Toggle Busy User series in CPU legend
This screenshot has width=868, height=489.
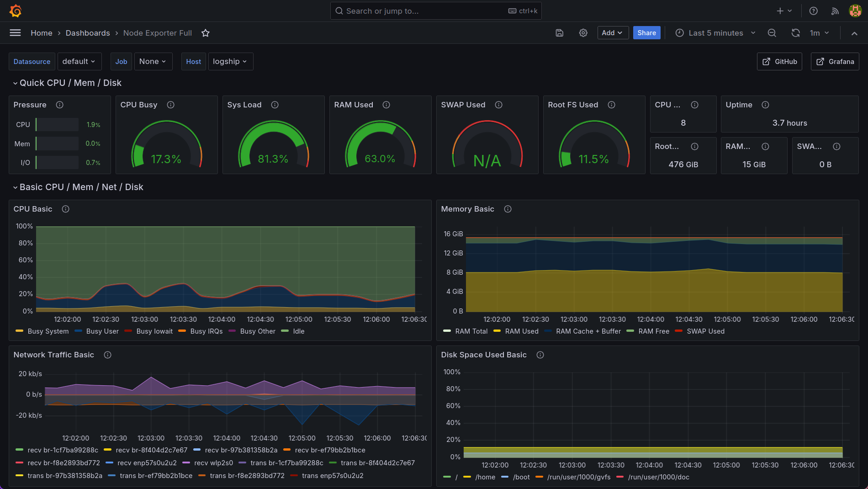(102, 331)
